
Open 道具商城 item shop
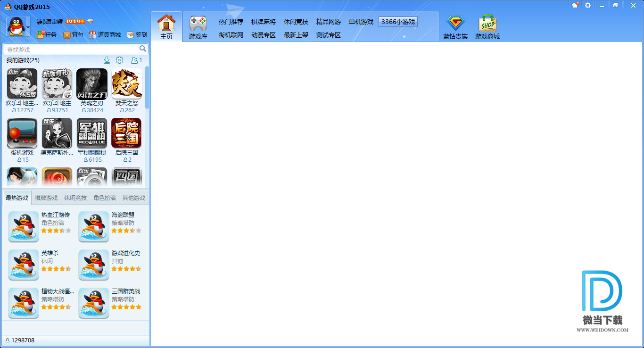[105, 35]
